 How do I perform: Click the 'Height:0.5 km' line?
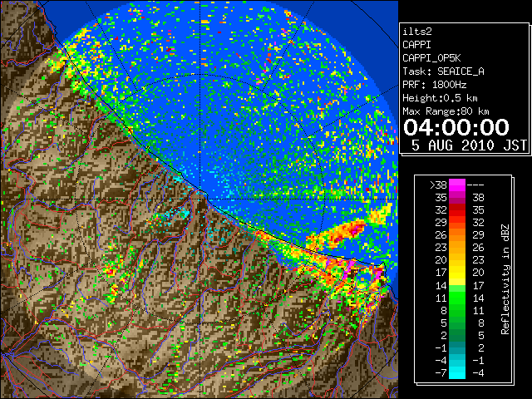point(440,98)
